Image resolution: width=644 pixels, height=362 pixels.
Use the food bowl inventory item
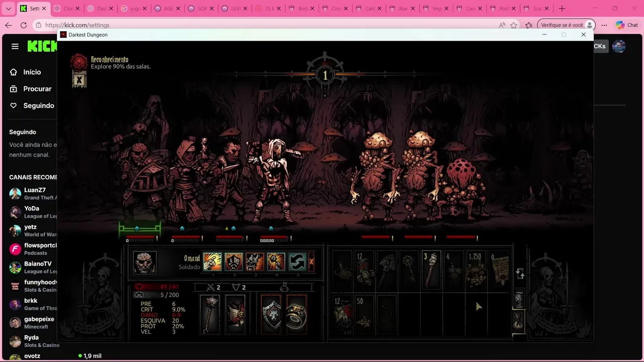coord(343,269)
